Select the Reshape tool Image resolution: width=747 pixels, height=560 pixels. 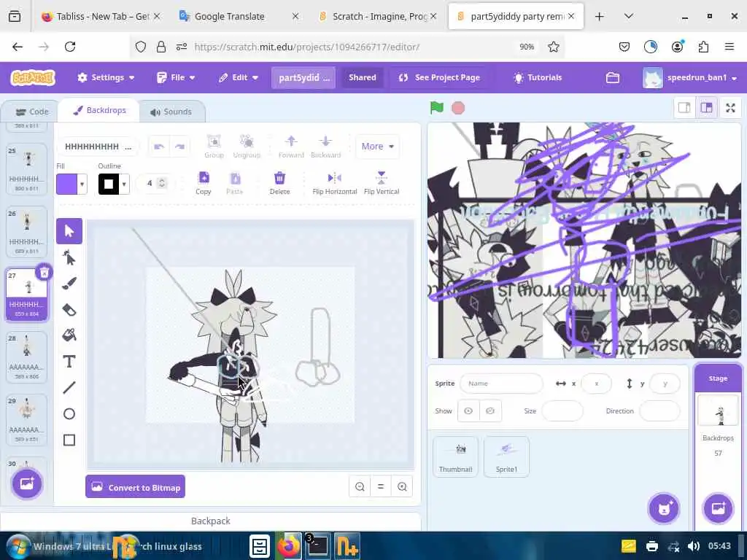(69, 257)
